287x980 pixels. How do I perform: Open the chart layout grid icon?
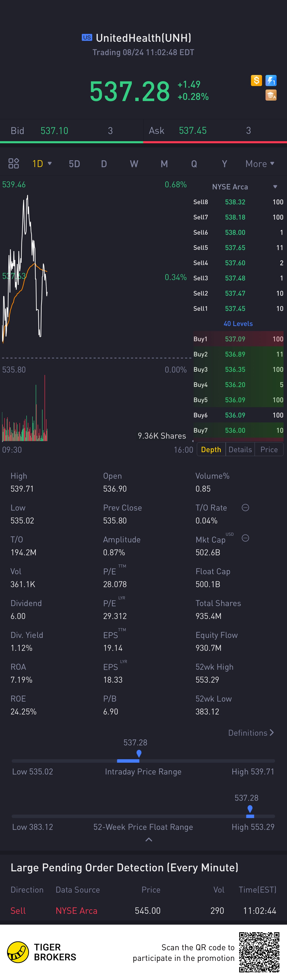[x=14, y=164]
